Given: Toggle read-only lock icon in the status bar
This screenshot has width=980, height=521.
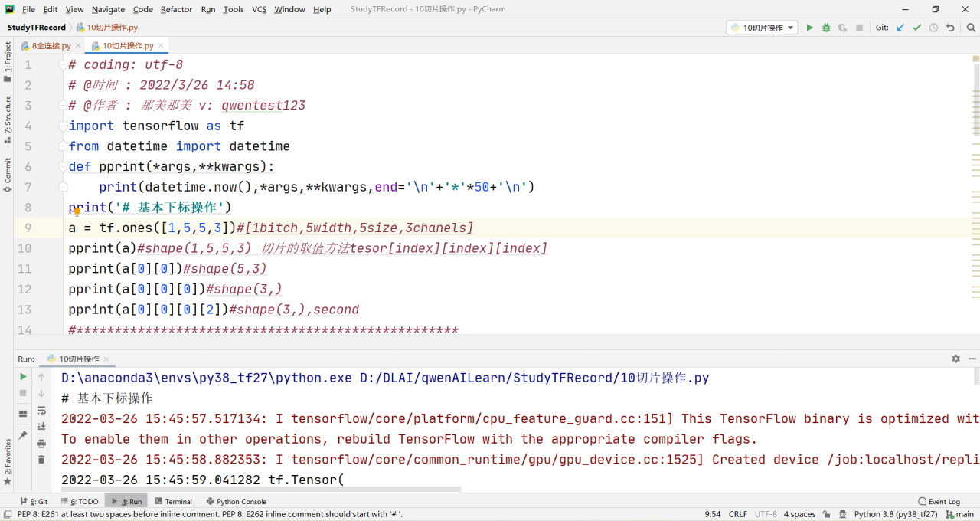Looking at the screenshot, I should pos(827,514).
